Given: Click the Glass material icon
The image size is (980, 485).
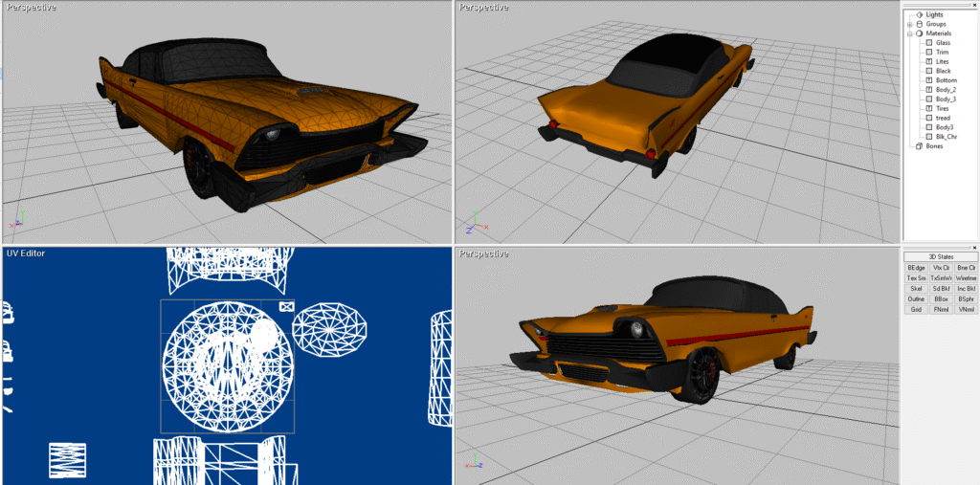Looking at the screenshot, I should coord(928,43).
